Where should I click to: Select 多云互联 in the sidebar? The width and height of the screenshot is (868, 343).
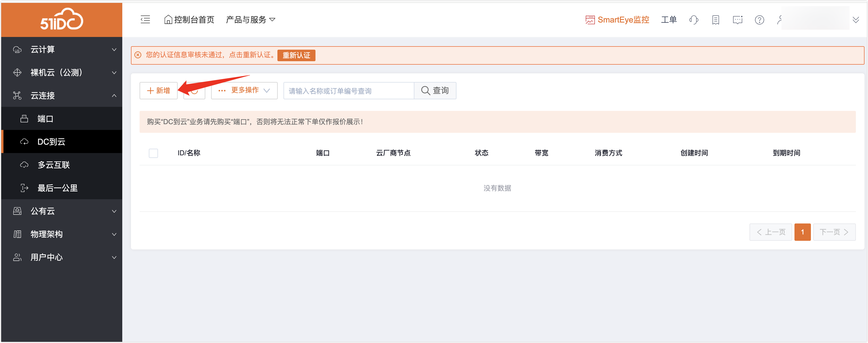pyautogui.click(x=54, y=165)
